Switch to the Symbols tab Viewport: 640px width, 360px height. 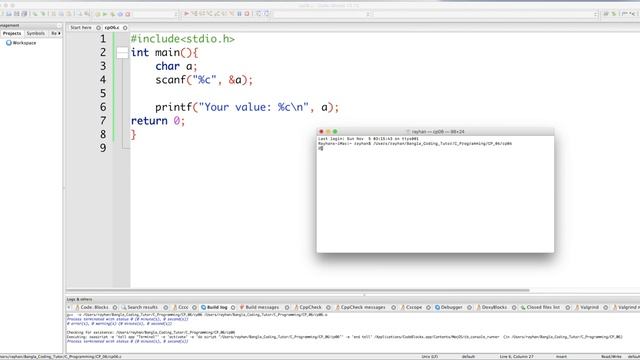36,33
